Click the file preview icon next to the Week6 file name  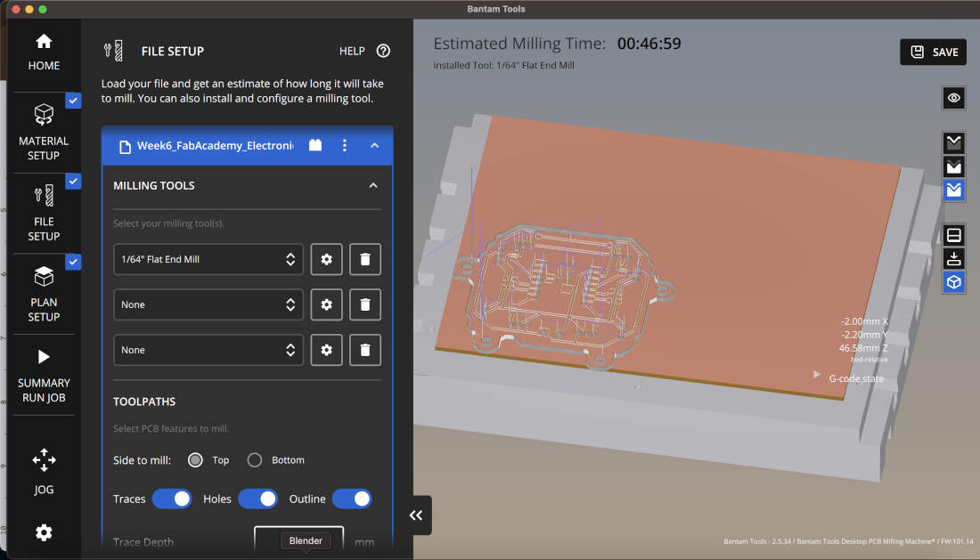(x=315, y=145)
